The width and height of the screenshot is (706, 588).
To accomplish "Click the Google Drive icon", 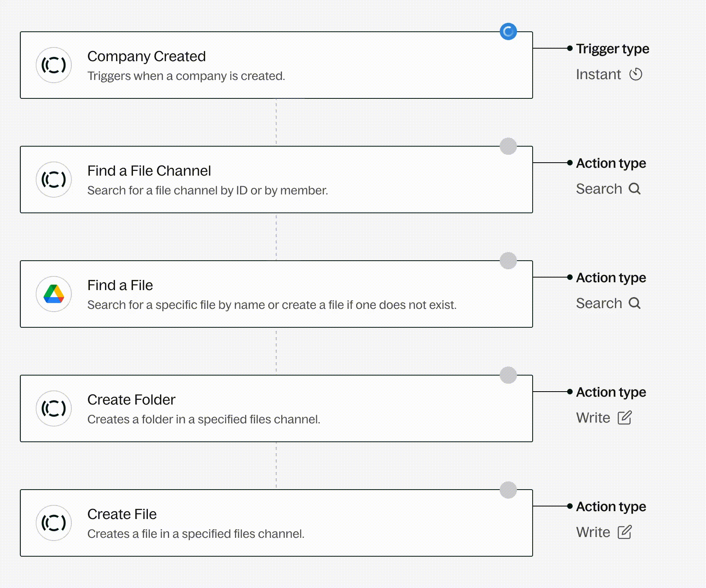I will pos(54,294).
